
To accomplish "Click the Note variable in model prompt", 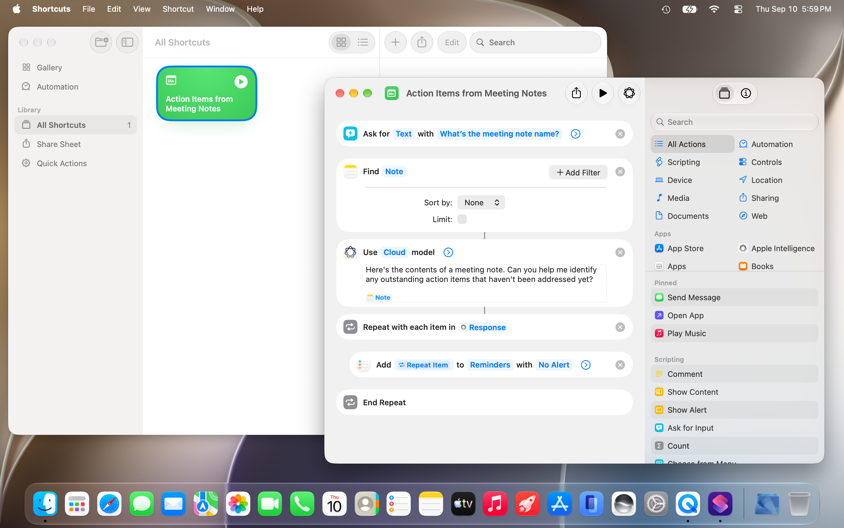I will tap(378, 297).
